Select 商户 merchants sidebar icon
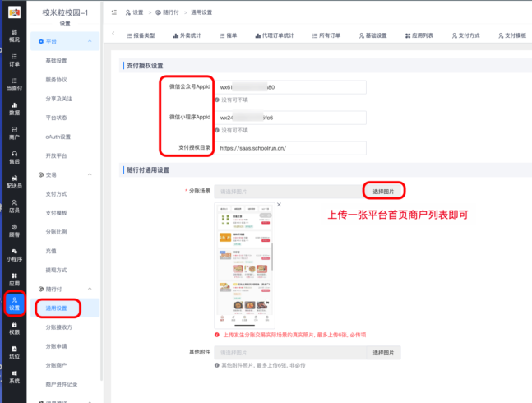This screenshot has width=532, height=403. point(14,132)
